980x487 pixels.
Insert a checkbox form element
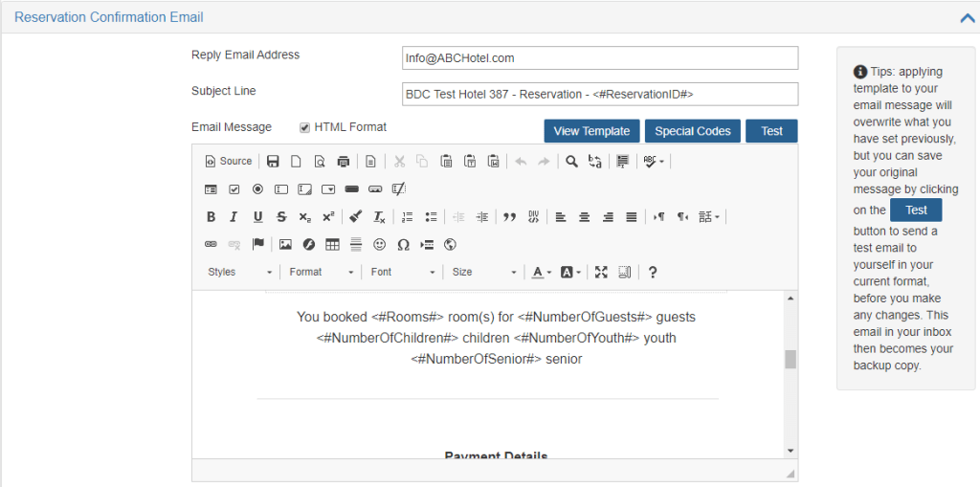(234, 189)
